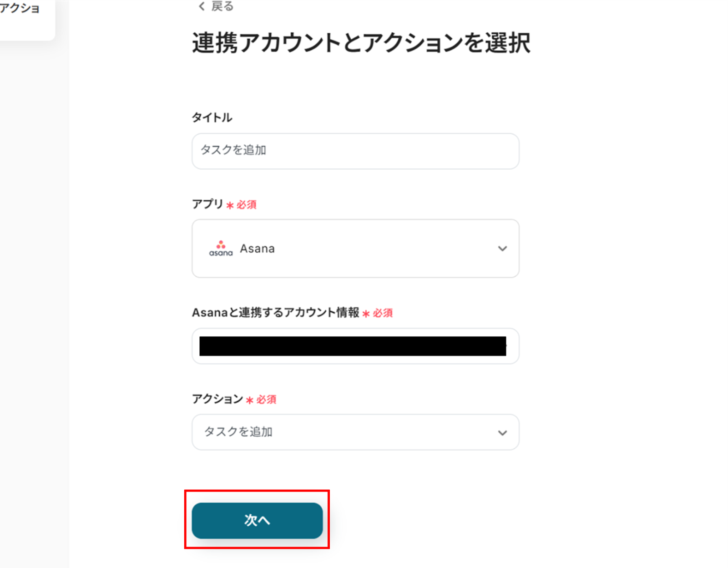Click the アプリ field label
The height and width of the screenshot is (568, 728).
click(x=207, y=204)
